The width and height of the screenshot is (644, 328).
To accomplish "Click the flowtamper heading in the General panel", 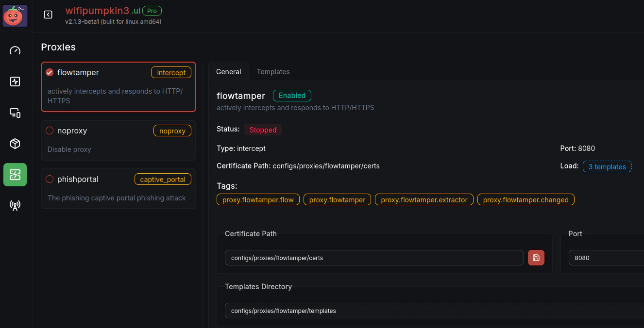I will pyautogui.click(x=241, y=96).
